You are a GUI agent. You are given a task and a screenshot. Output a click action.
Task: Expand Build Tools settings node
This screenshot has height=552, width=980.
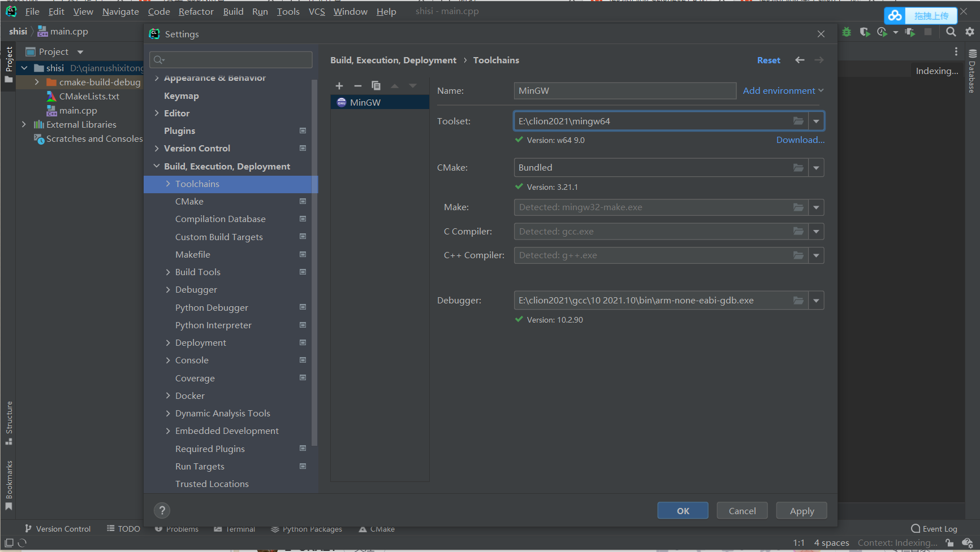pos(168,272)
